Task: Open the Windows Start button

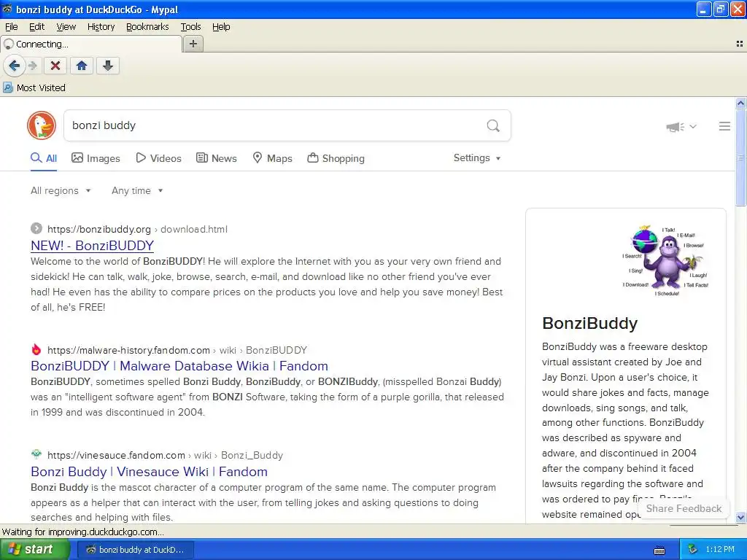Action: 35,549
